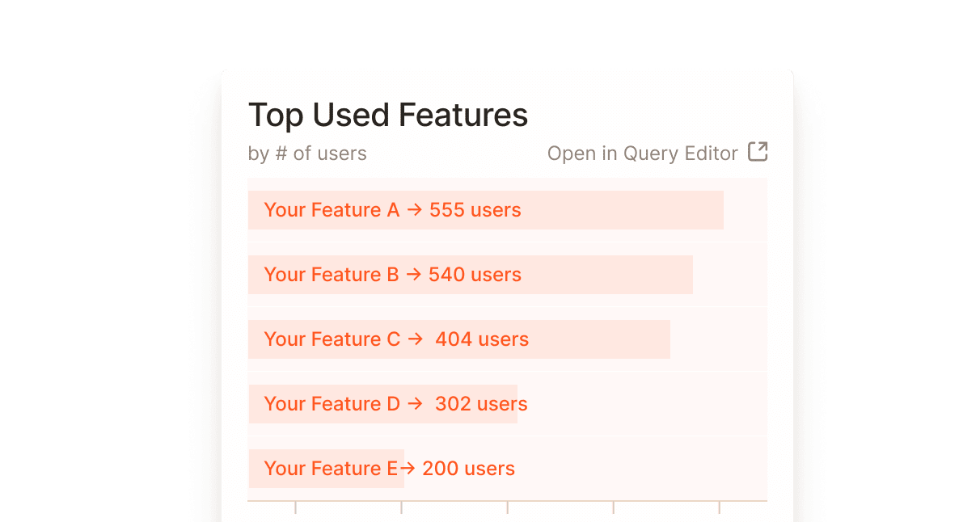Viewport: 980px width, 522px height.
Task: Click the Top Used Features title
Action: pyautogui.click(x=388, y=115)
